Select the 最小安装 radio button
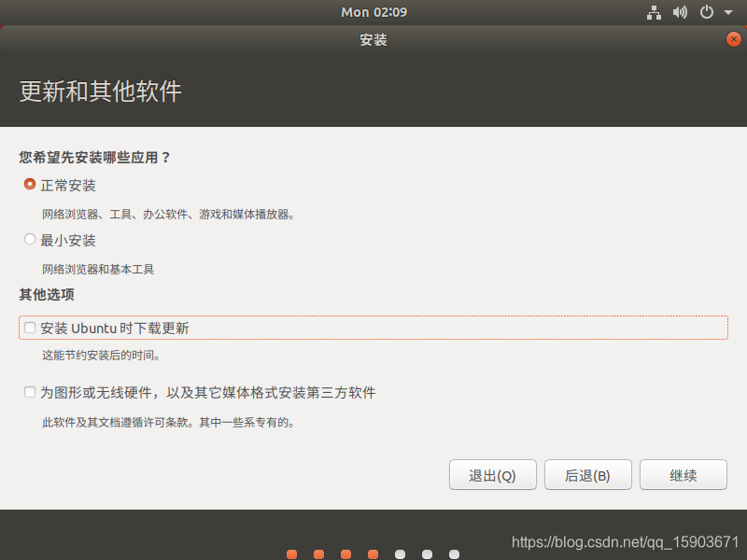Viewport: 747px width, 560px height. [x=30, y=239]
